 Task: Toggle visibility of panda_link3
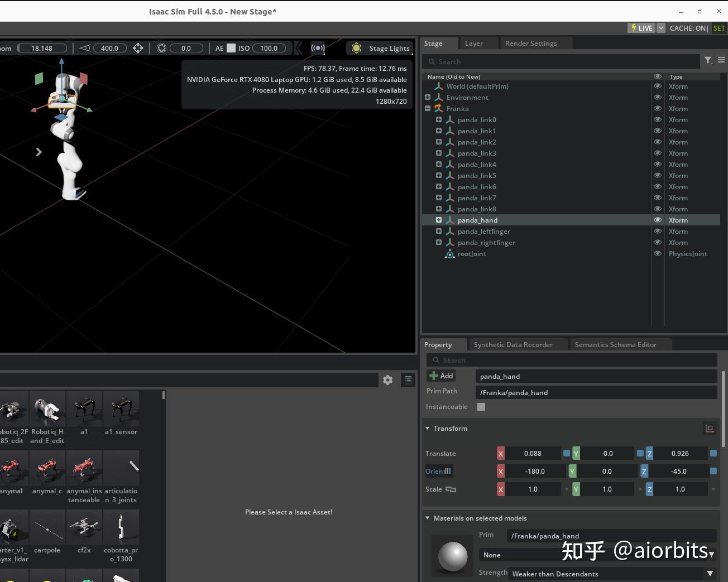(657, 153)
